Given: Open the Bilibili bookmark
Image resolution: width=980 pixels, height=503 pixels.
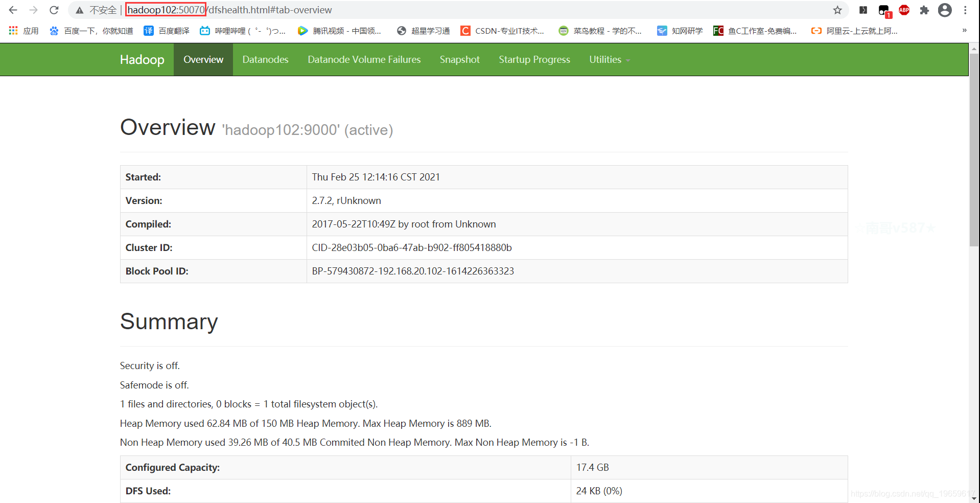Looking at the screenshot, I should [x=243, y=31].
